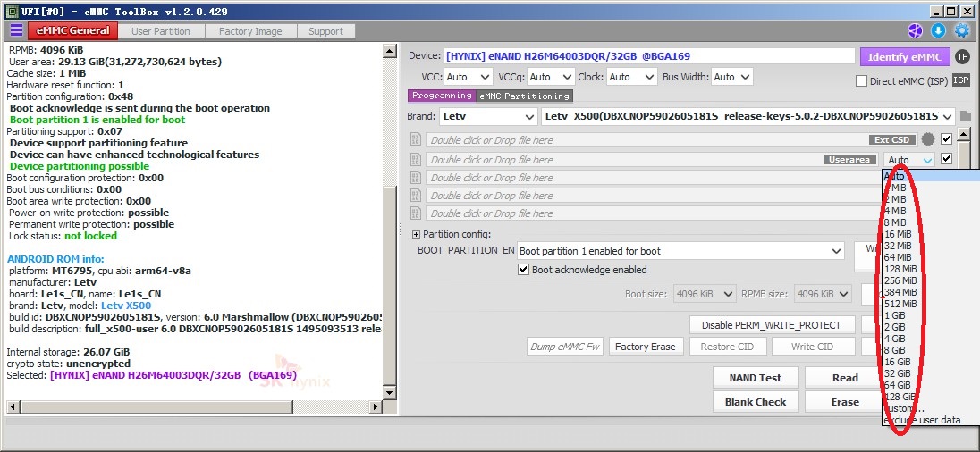Click the blue download updates icon
The image size is (980, 452).
pyautogui.click(x=938, y=30)
